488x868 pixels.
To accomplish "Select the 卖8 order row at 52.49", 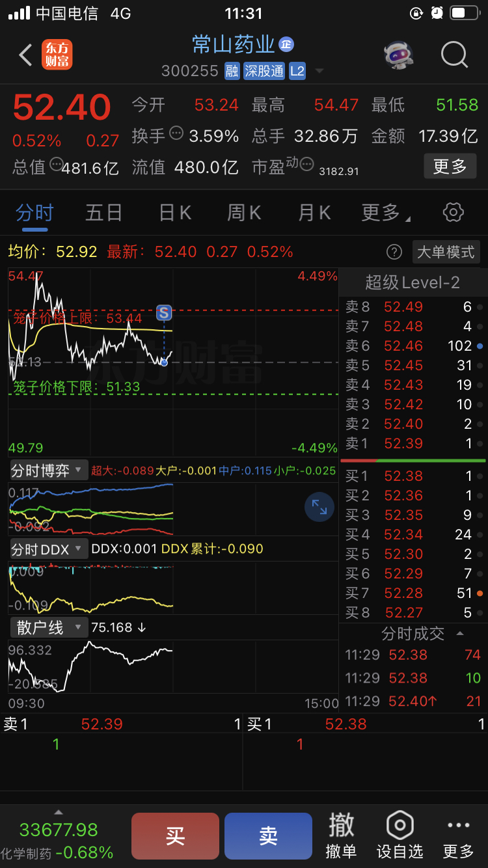I will click(413, 307).
